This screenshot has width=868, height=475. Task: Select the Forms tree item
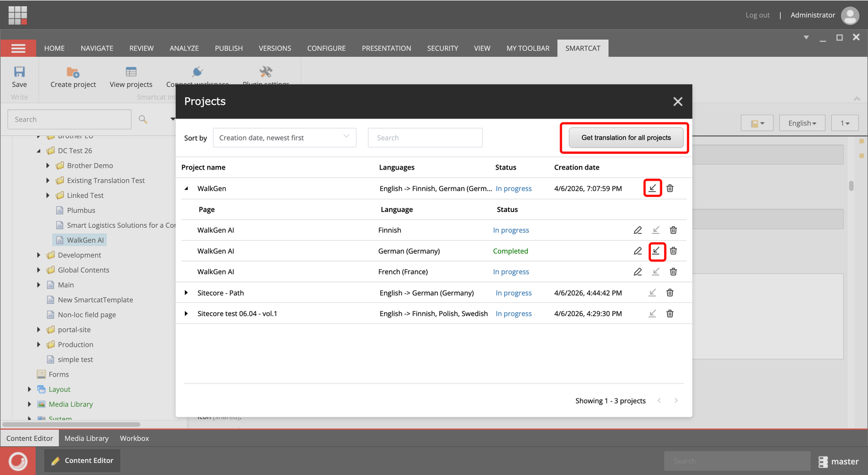click(x=59, y=374)
